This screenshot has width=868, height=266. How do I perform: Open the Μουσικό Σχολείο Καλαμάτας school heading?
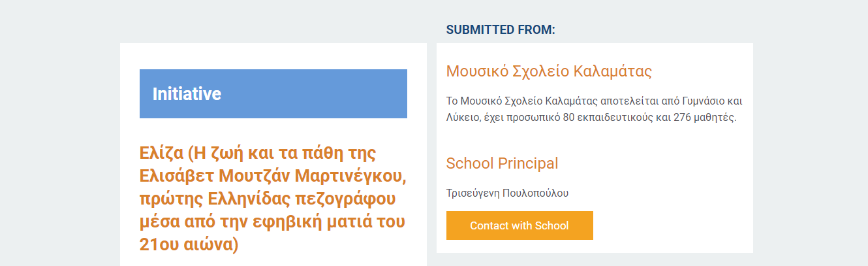coord(549,71)
